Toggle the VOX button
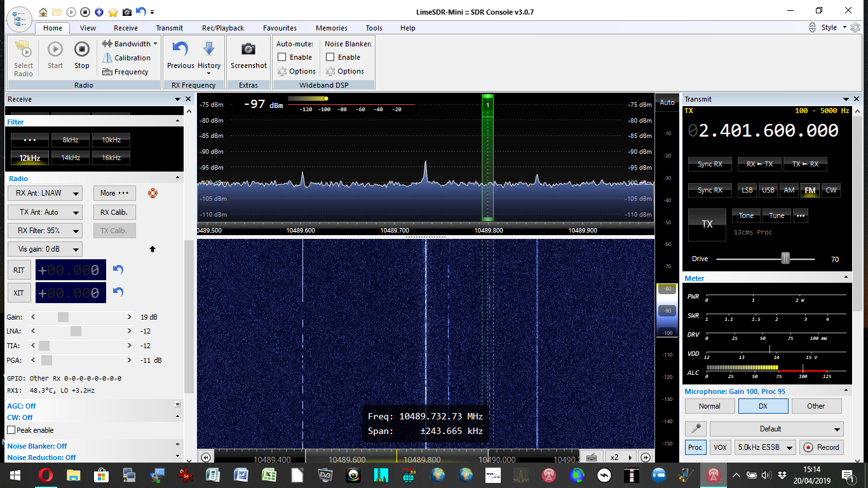This screenshot has width=868, height=488. click(x=720, y=447)
